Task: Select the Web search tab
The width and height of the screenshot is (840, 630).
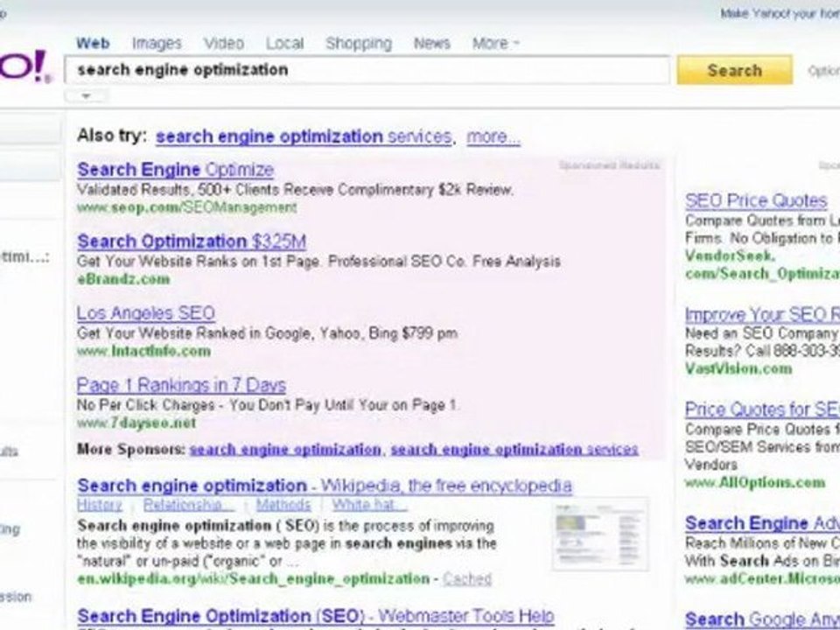Action: point(94,43)
